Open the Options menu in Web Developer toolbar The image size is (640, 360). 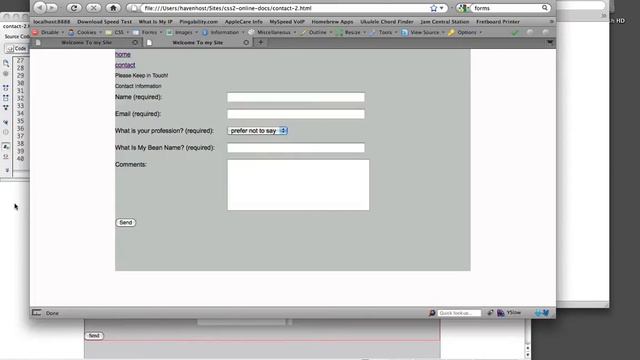465,32
